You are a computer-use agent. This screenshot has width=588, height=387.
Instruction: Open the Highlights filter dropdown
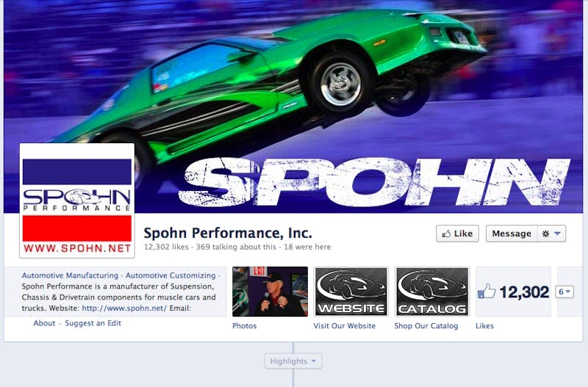293,361
